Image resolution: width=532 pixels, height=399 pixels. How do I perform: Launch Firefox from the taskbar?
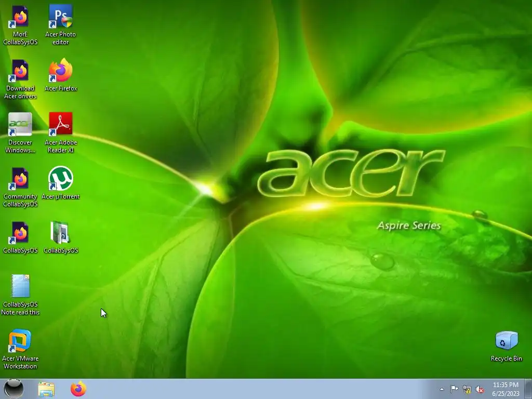[x=78, y=389]
